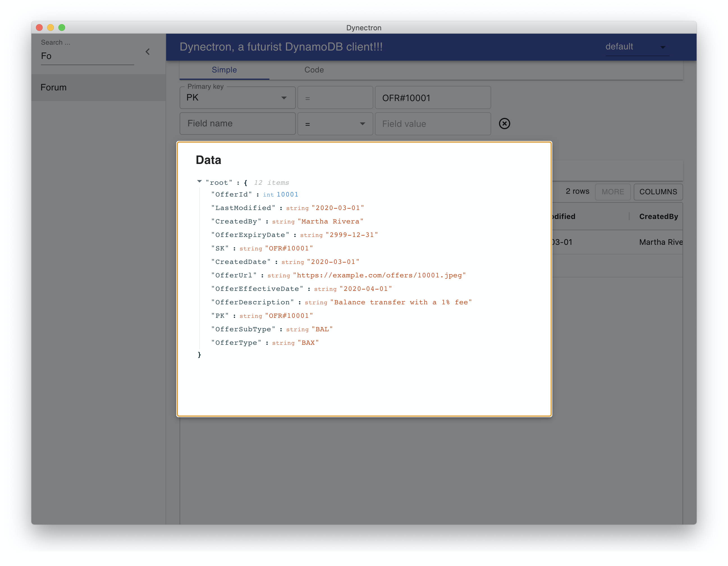Click the OfferId value 10001

(287, 195)
